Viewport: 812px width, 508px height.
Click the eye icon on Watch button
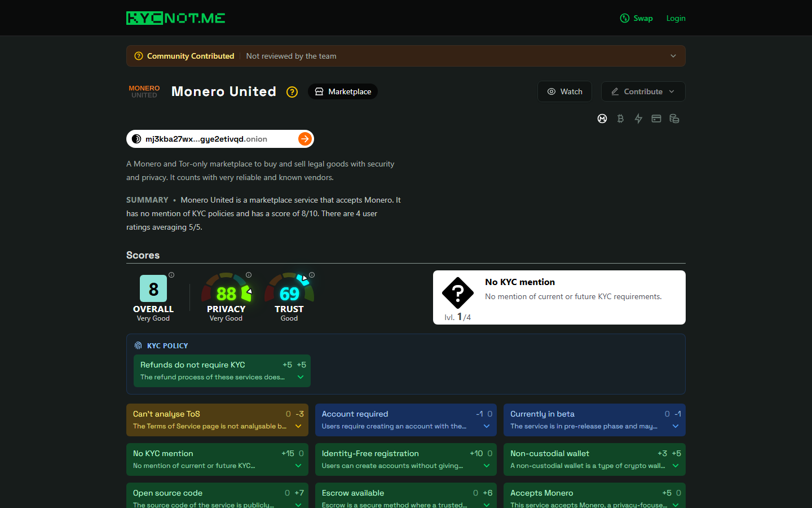[551, 91]
